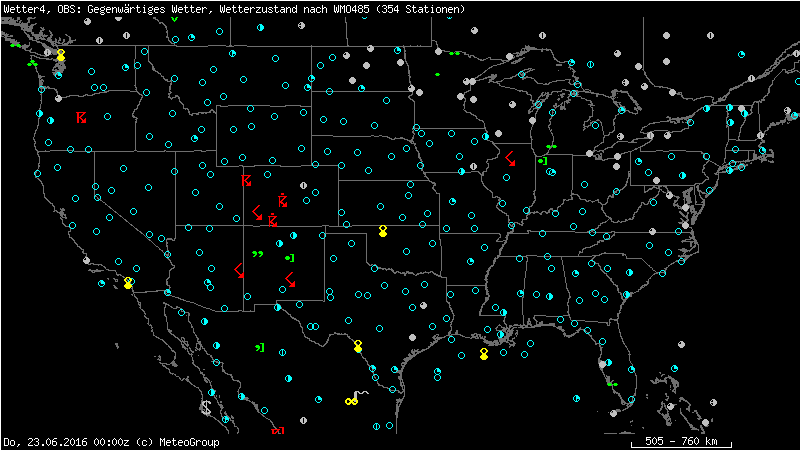Click the yellow infinity haze symbol in Mexico
This screenshot has width=800, height=450.
(x=351, y=402)
